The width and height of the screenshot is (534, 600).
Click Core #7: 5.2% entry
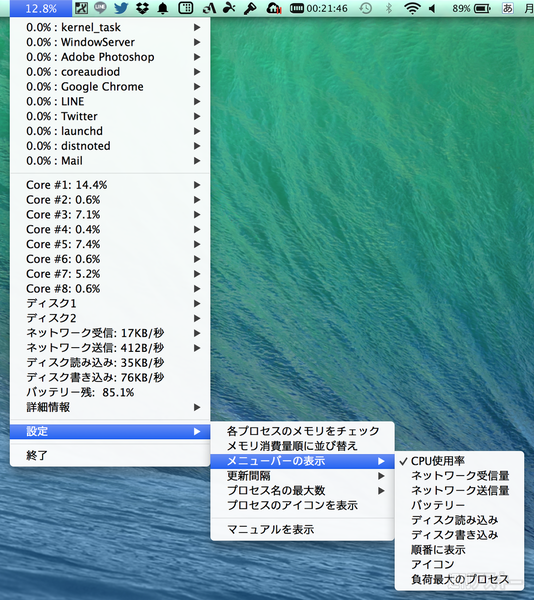pyautogui.click(x=110, y=274)
